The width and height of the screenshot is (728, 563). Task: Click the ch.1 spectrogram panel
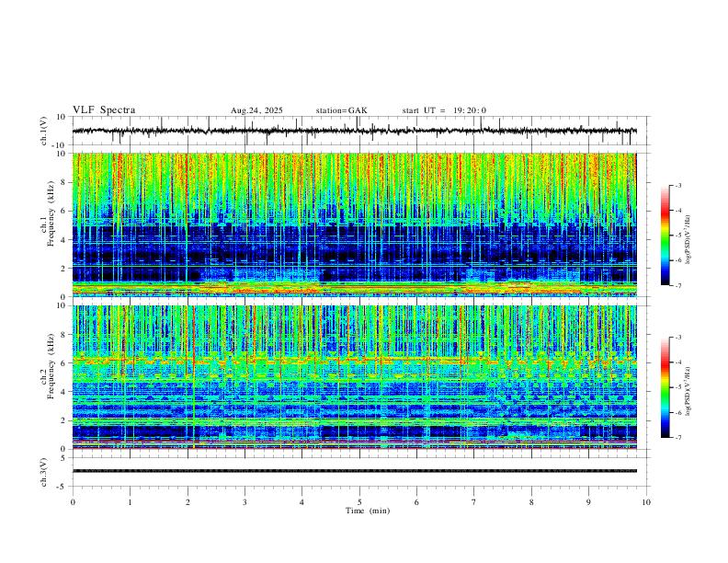click(x=354, y=224)
